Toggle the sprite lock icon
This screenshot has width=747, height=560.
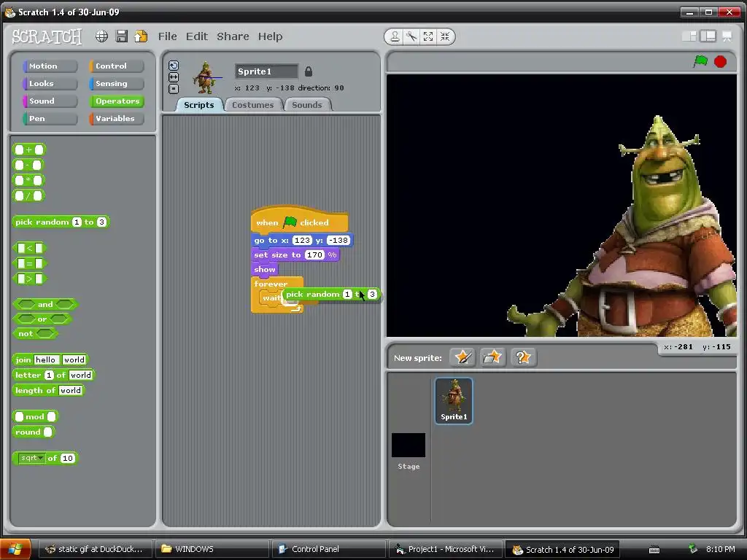(x=309, y=71)
